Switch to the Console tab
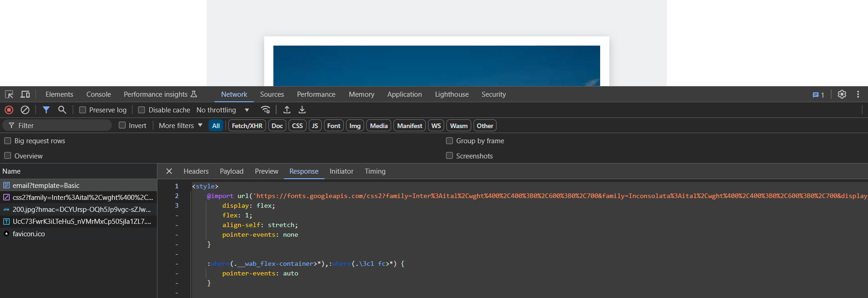This screenshot has height=298, width=868. pyautogui.click(x=98, y=94)
